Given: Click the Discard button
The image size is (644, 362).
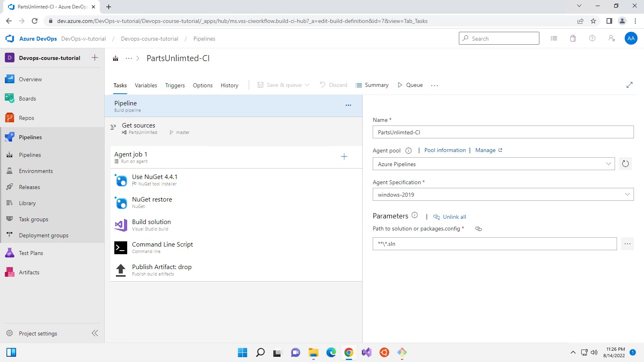Looking at the screenshot, I should pyautogui.click(x=333, y=85).
